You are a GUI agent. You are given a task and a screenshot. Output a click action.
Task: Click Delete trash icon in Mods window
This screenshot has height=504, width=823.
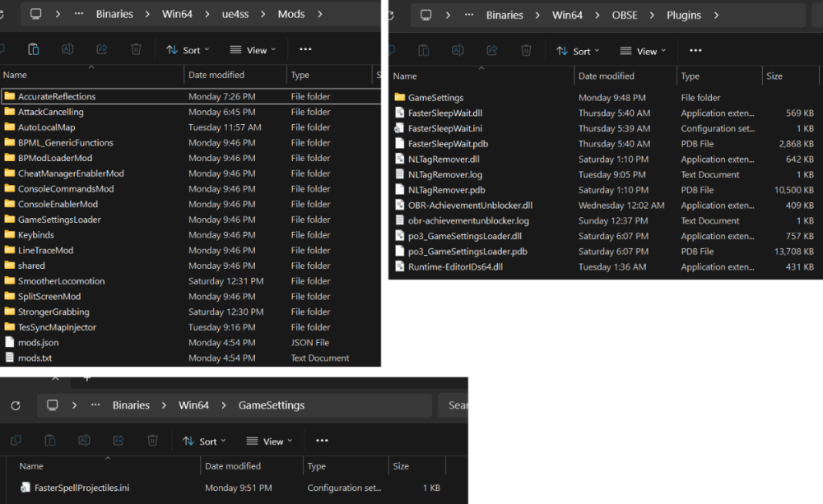pyautogui.click(x=136, y=49)
